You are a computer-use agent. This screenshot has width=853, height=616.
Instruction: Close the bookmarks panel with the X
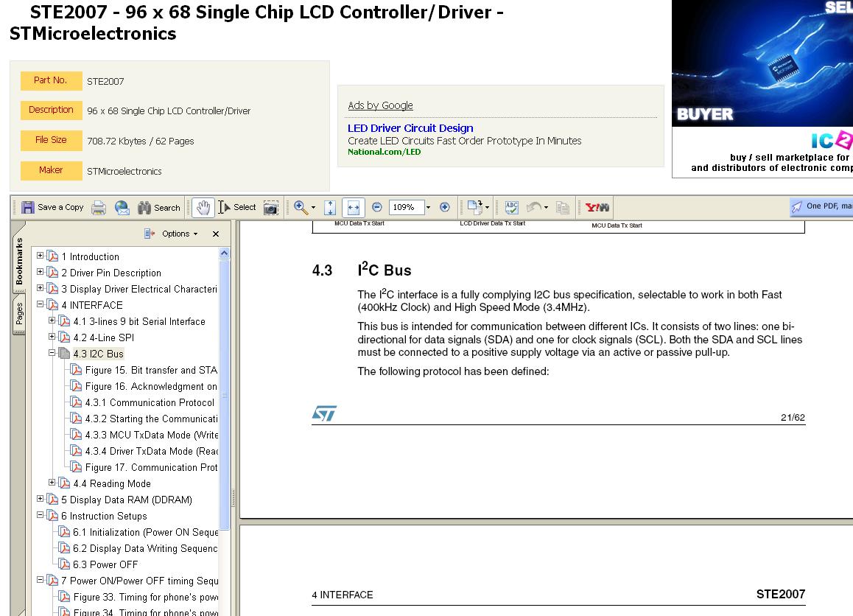[216, 234]
